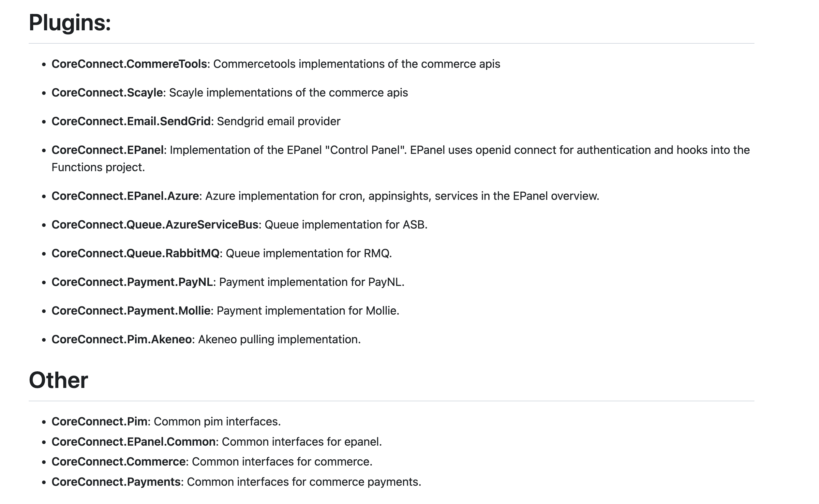Click the "Sendgrid email provider" description

coord(279,121)
